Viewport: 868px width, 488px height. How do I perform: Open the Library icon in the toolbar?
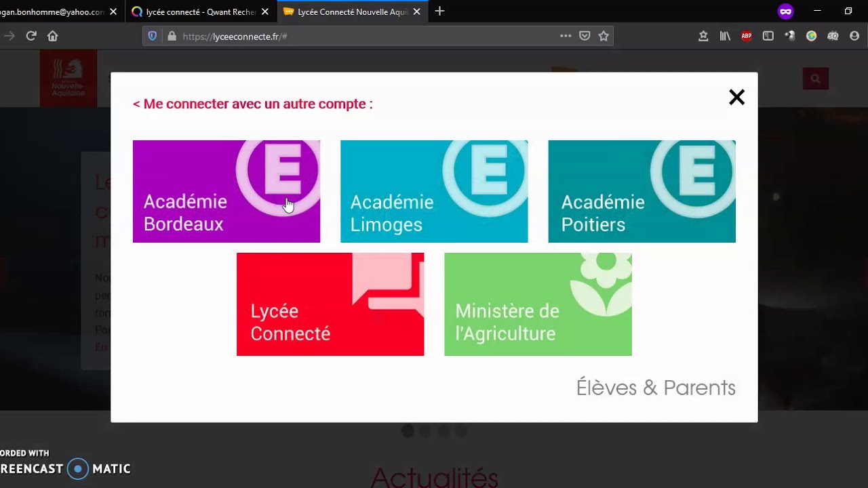coord(725,36)
